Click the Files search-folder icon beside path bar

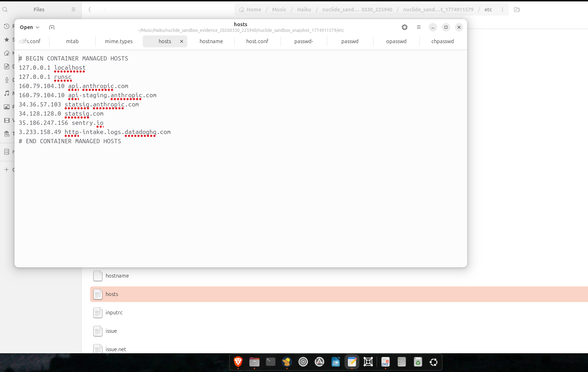517,10
